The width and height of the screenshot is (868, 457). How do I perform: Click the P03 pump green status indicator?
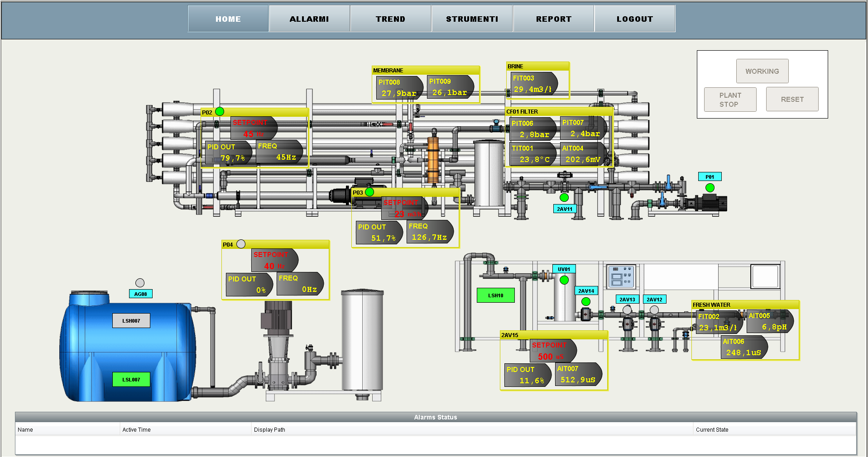point(369,192)
